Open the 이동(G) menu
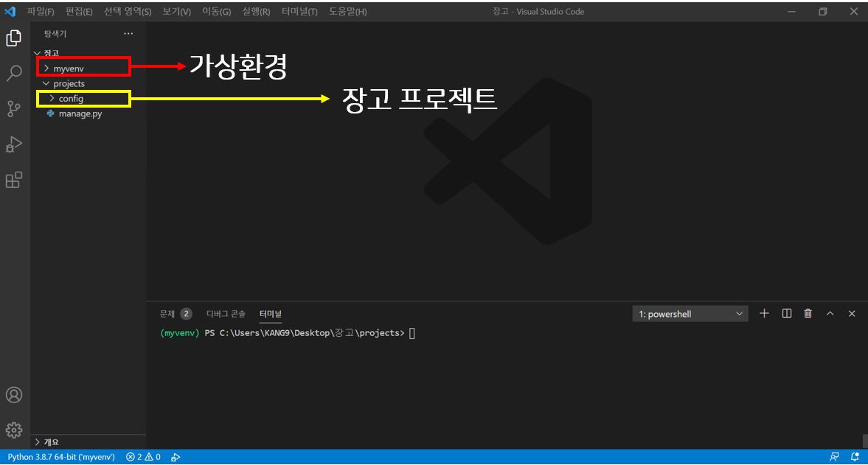The height and width of the screenshot is (465, 868). pyautogui.click(x=216, y=12)
